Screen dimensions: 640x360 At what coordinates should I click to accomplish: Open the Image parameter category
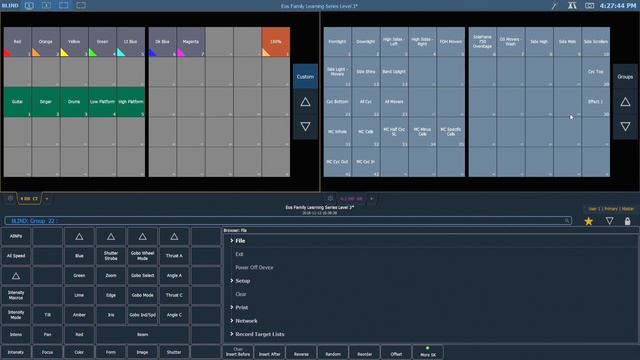(x=142, y=352)
